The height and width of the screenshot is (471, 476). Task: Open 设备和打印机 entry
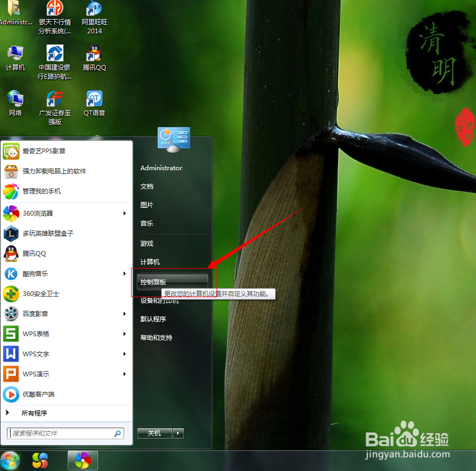(160, 301)
